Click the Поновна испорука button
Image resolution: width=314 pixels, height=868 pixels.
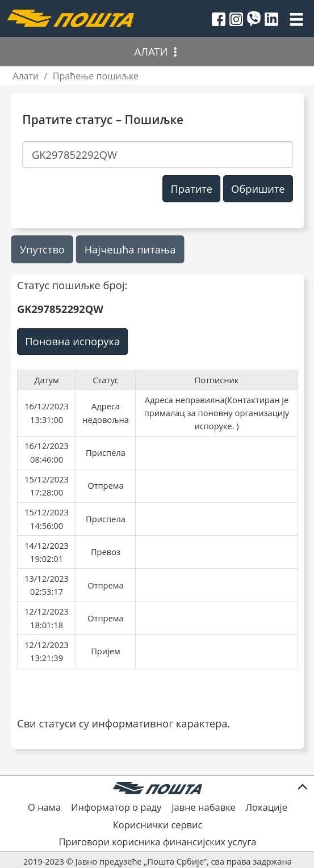73,342
